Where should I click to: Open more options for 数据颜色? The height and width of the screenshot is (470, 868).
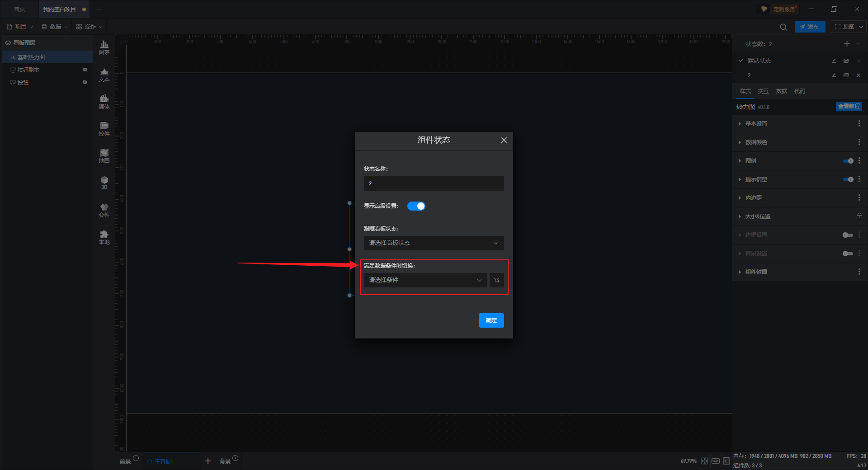pyautogui.click(x=859, y=142)
